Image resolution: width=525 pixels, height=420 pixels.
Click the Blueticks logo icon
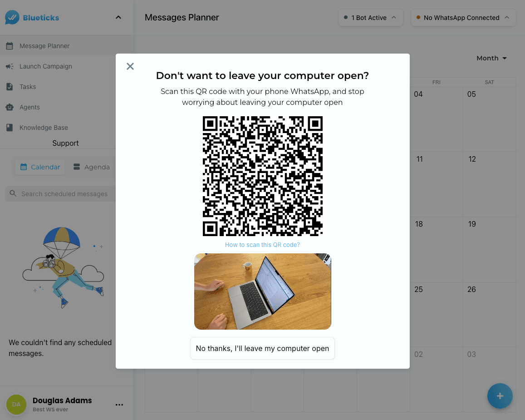12,18
